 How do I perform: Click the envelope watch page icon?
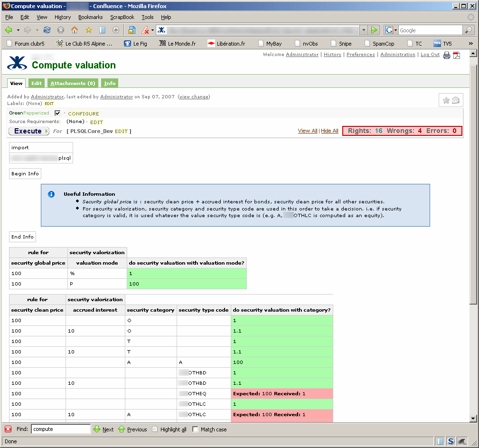(x=456, y=100)
